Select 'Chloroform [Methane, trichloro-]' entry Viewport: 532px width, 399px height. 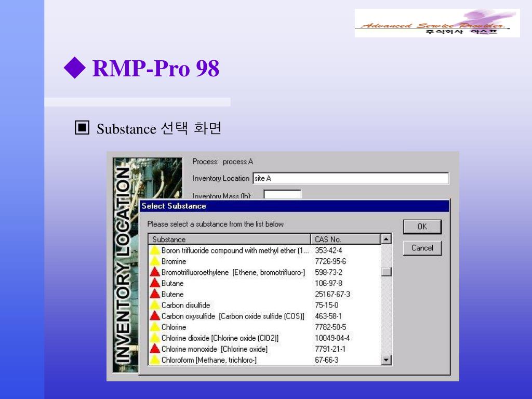[x=209, y=360]
